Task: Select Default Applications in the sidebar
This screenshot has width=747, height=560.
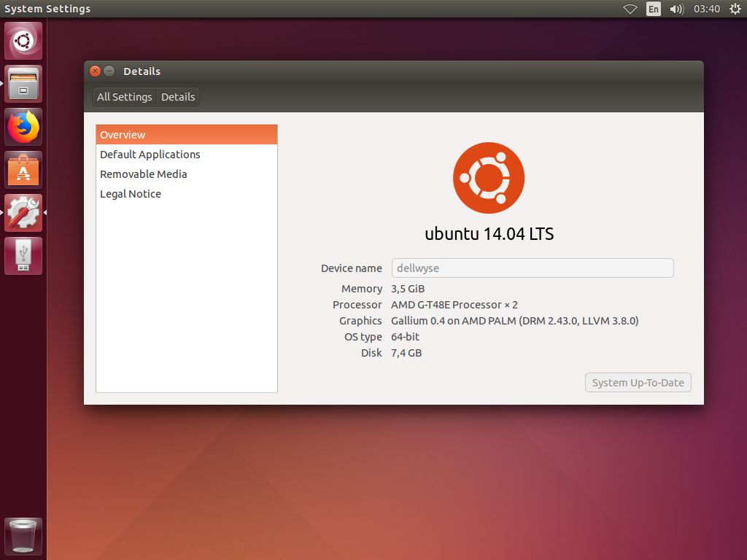Action: coord(187,155)
